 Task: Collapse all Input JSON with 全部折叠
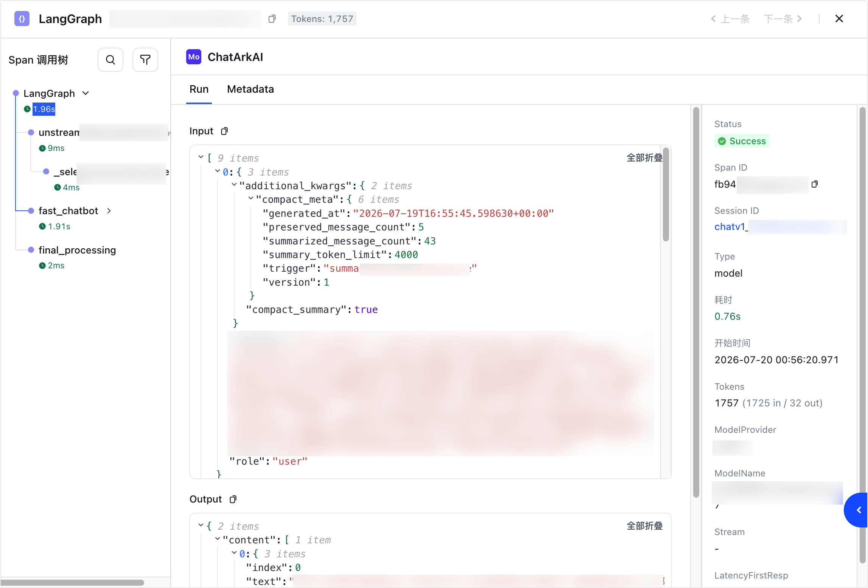point(644,158)
